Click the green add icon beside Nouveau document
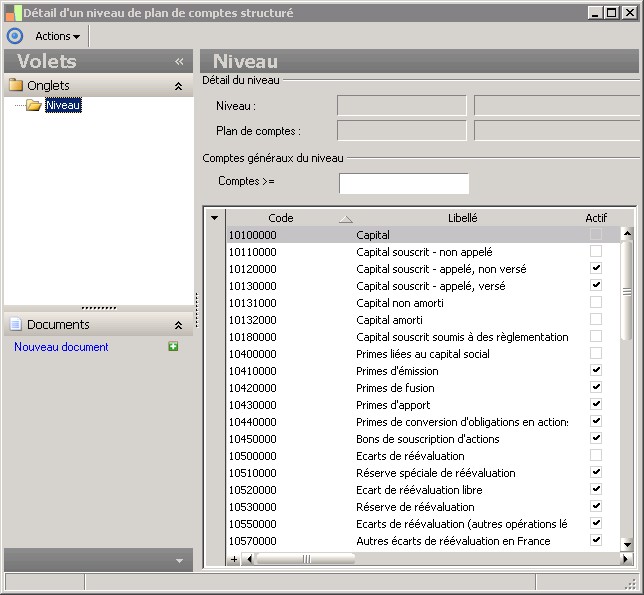This screenshot has height=595, width=644. [173, 347]
